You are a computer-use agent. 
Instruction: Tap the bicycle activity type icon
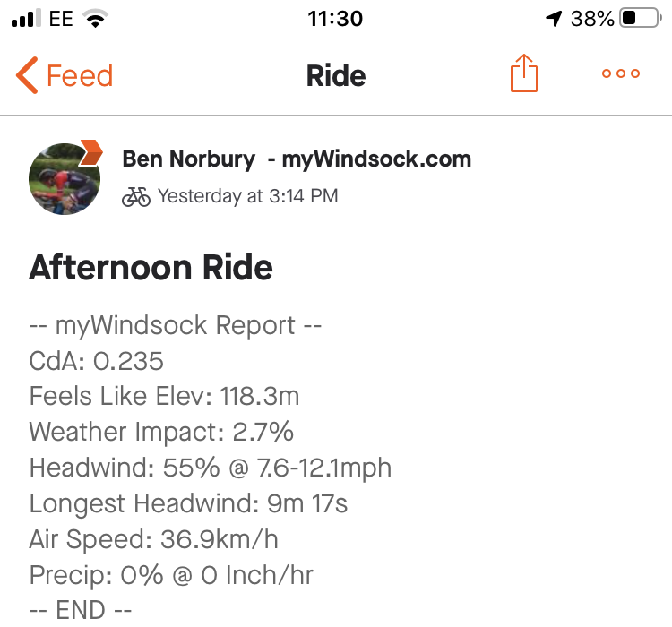[136, 196]
